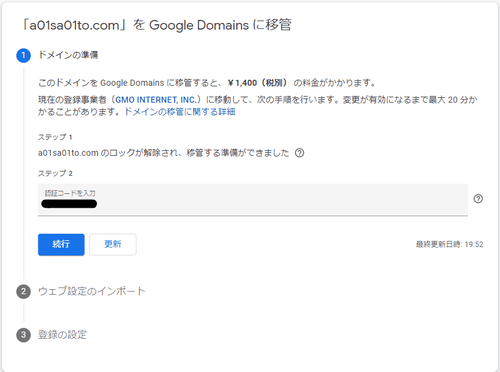Click the ウェブ設定のインポート step heading
Screen dimensions: 500x372
pos(92,291)
